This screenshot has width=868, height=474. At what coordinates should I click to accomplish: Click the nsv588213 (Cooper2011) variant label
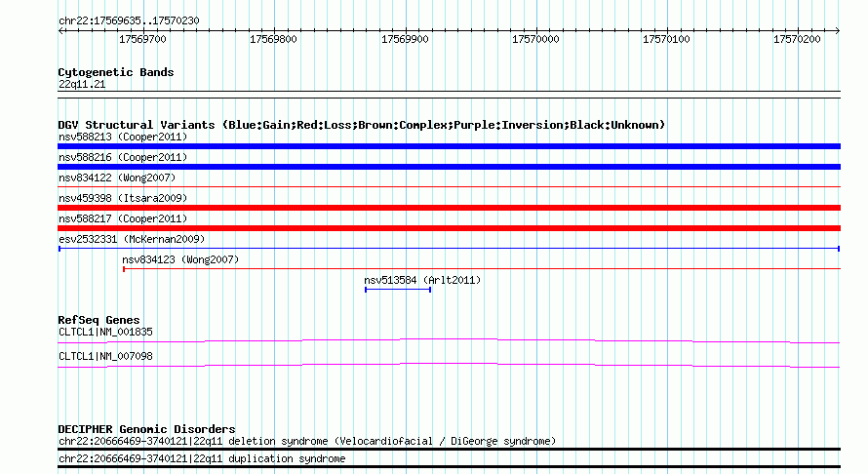point(123,137)
